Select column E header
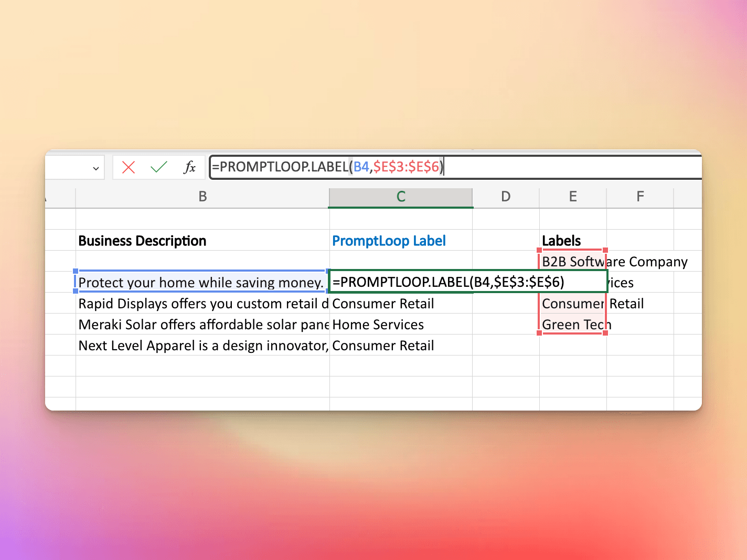747x560 pixels. point(572,197)
